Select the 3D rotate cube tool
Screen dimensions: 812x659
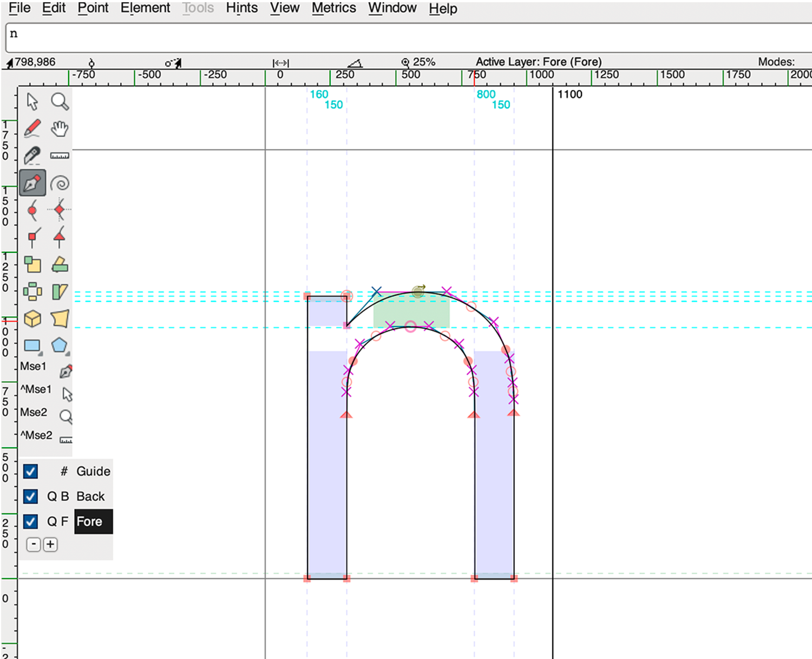tap(32, 318)
